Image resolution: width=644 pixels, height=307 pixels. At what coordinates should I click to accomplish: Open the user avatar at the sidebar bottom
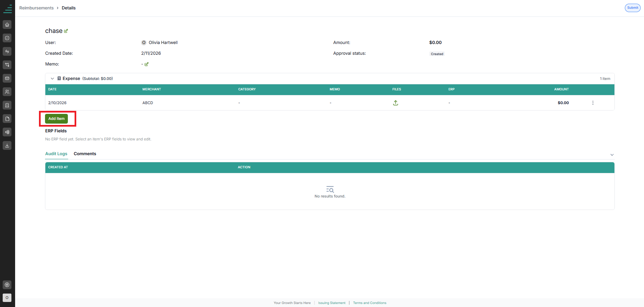[7, 298]
